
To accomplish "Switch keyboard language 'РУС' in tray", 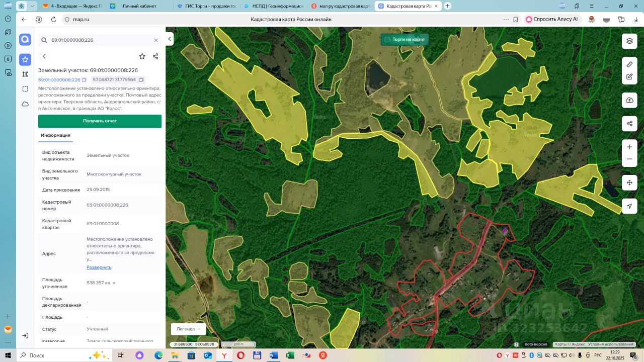I will pyautogui.click(x=598, y=355).
